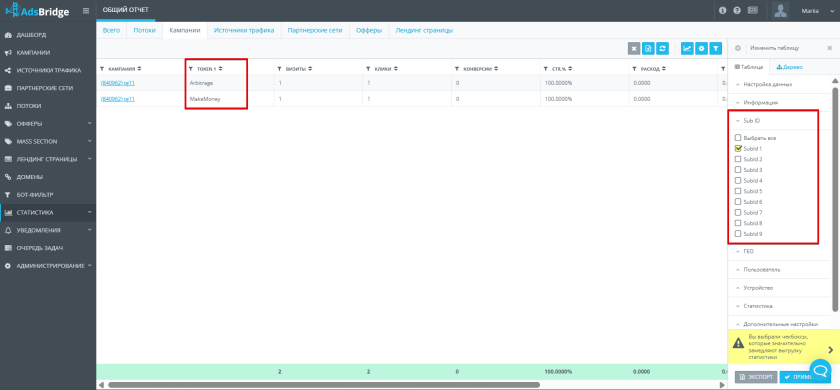Check the SubId 2 checkbox

pyautogui.click(x=738, y=159)
